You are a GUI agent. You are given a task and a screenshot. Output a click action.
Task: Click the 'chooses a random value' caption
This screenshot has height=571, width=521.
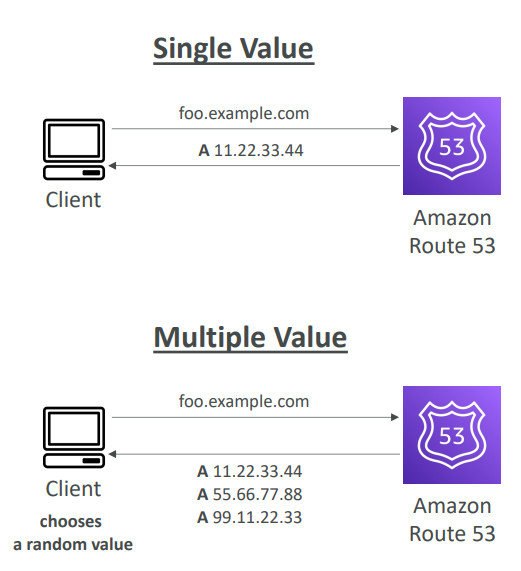[72, 533]
